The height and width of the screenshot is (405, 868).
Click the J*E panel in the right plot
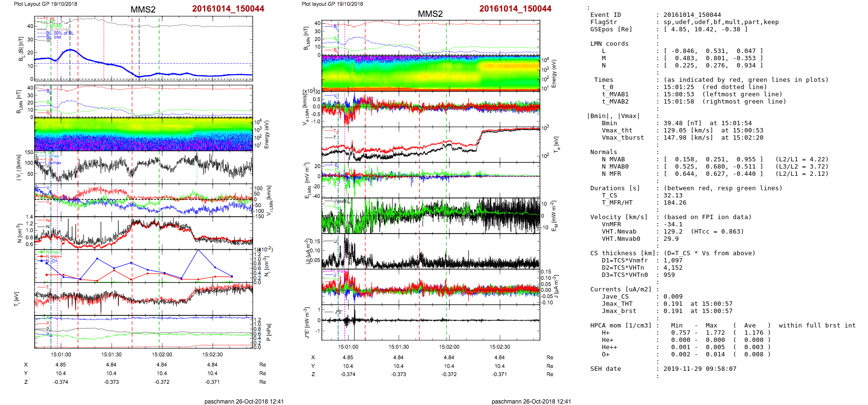pyautogui.click(x=431, y=320)
